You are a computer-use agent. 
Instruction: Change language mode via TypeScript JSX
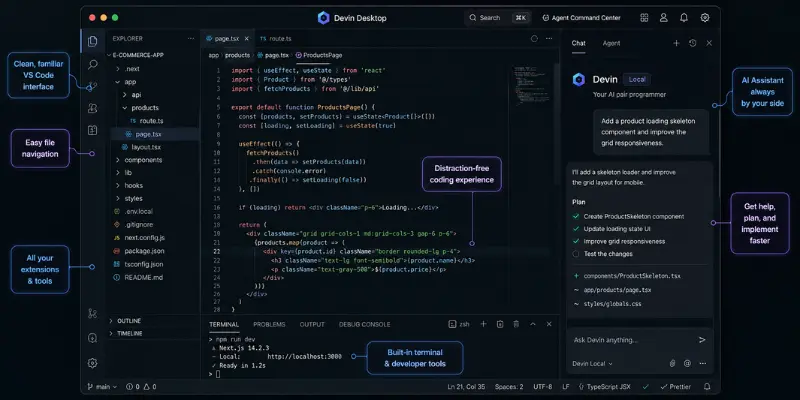tap(604, 387)
